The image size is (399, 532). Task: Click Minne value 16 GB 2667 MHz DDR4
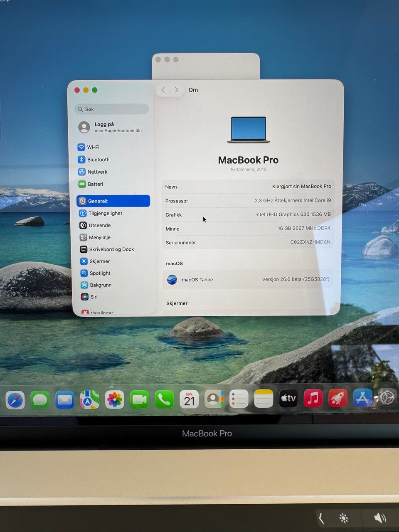304,228
